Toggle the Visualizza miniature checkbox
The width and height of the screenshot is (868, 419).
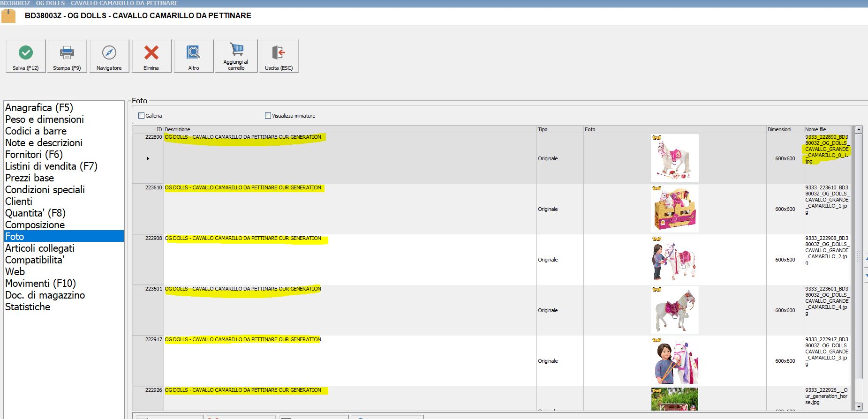pos(268,115)
